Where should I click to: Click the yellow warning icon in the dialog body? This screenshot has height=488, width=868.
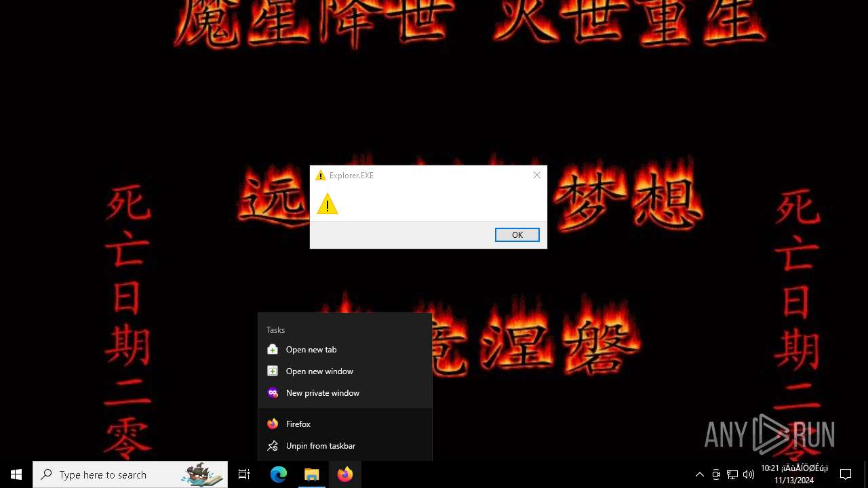(327, 203)
